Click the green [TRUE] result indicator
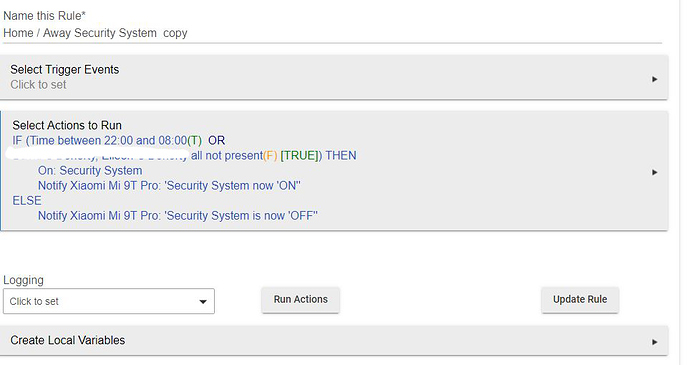This screenshot has width=690, height=365. tap(299, 155)
